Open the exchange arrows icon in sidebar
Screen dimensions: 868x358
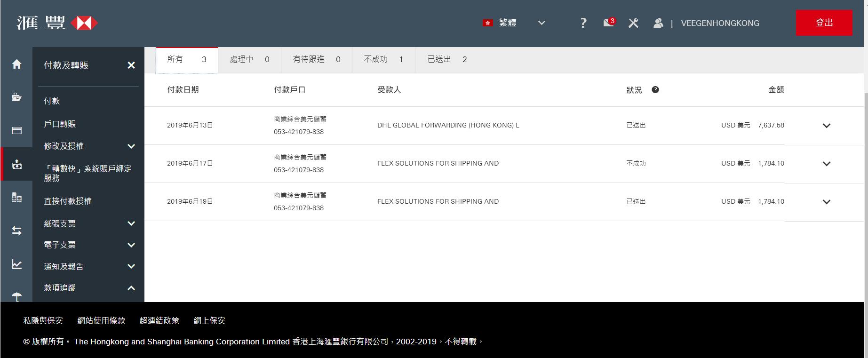pyautogui.click(x=16, y=231)
